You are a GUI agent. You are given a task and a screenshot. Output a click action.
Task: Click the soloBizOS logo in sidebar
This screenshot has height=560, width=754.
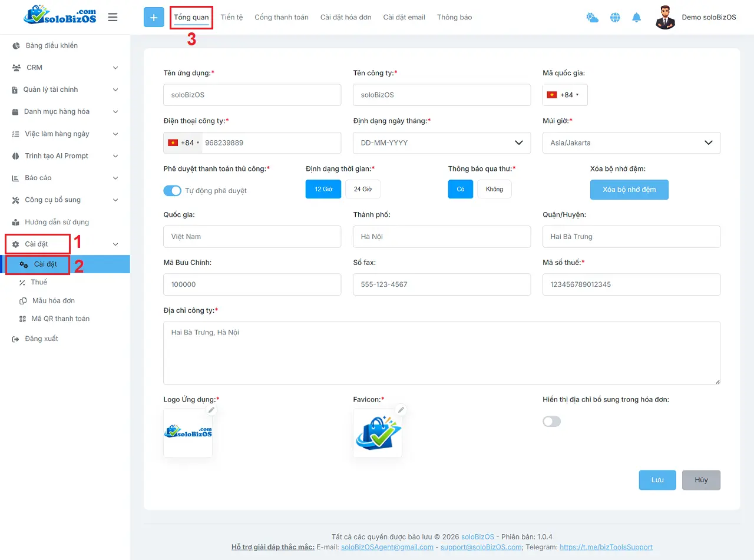click(x=59, y=16)
